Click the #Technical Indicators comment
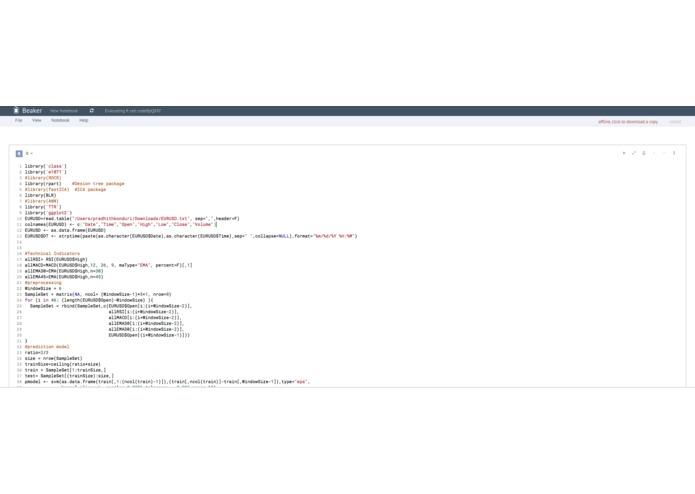Image resolution: width=695 pixels, height=494 pixels. point(52,253)
